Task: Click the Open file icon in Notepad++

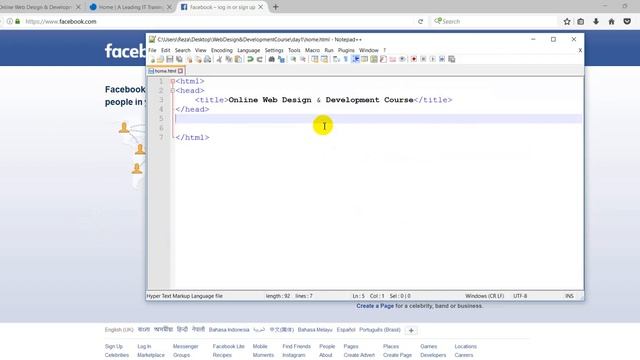Action: [x=161, y=59]
